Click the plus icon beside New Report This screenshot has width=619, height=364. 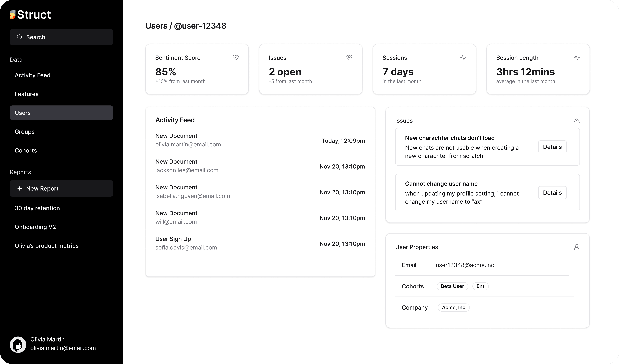point(20,189)
